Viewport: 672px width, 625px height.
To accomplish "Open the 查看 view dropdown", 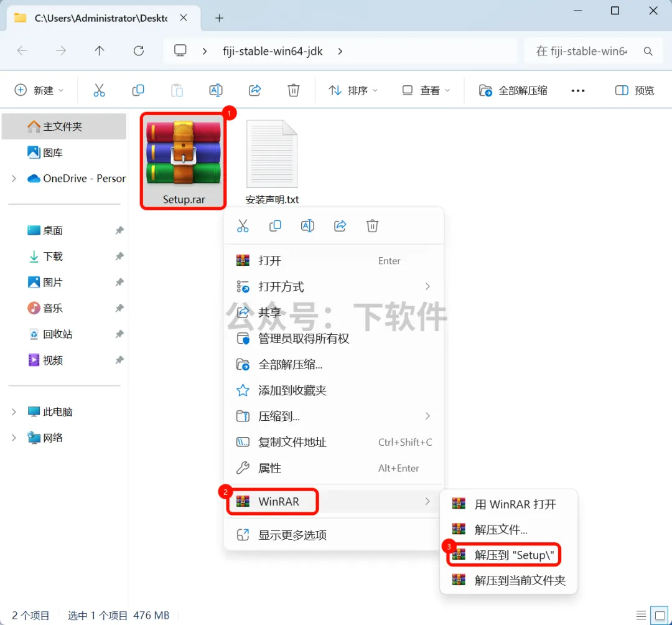I will tap(426, 90).
